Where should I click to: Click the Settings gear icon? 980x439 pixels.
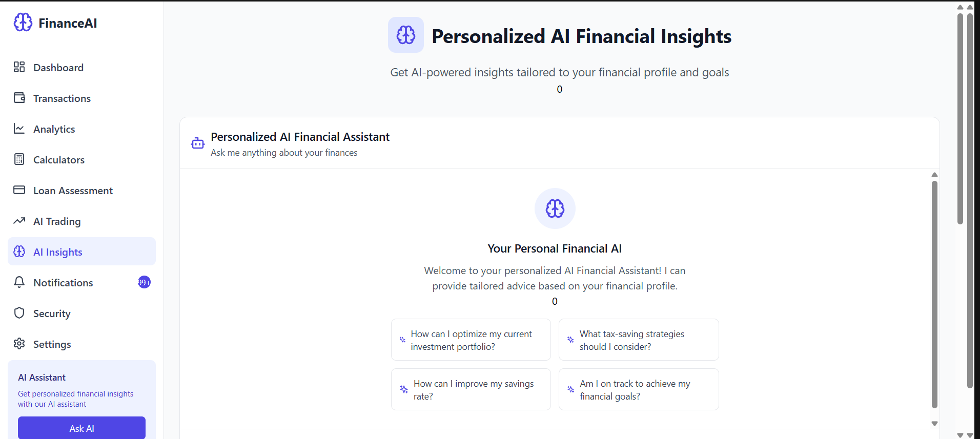point(19,344)
